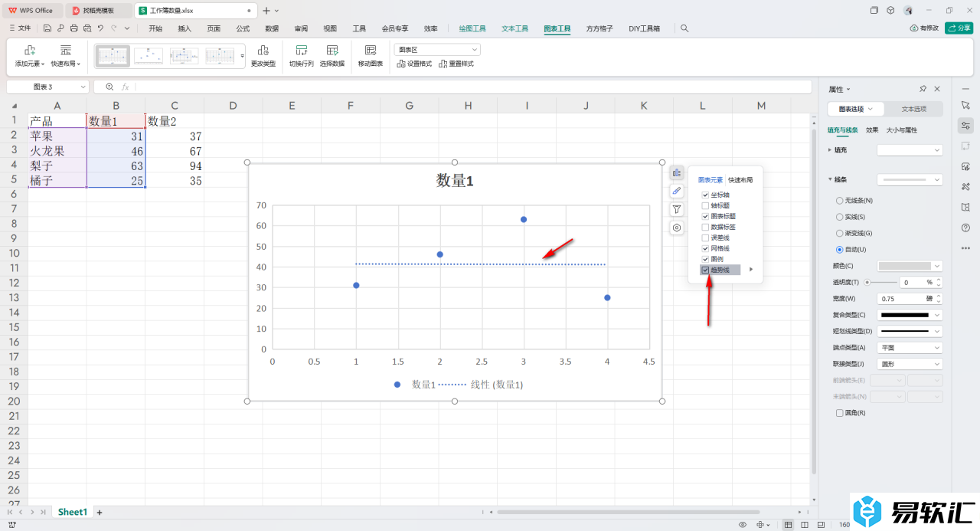Open the 填充 fill style dropdown
980x531 pixels.
[x=910, y=150]
